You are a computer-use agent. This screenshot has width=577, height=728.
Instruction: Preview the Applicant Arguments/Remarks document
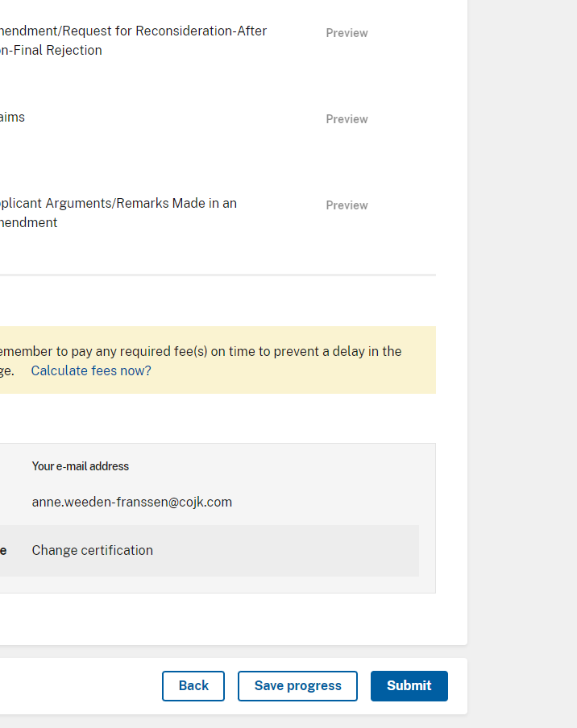(x=347, y=205)
